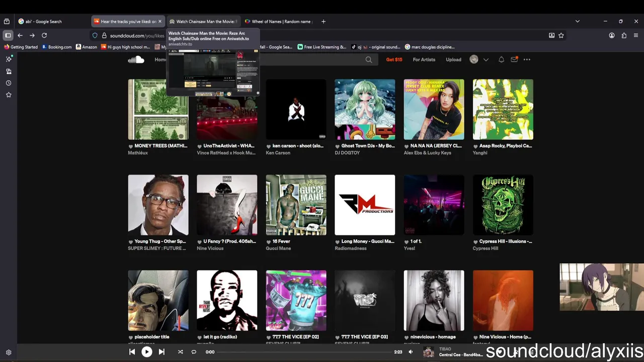
Task: Open the Ken Carson artist link
Action: point(278,153)
